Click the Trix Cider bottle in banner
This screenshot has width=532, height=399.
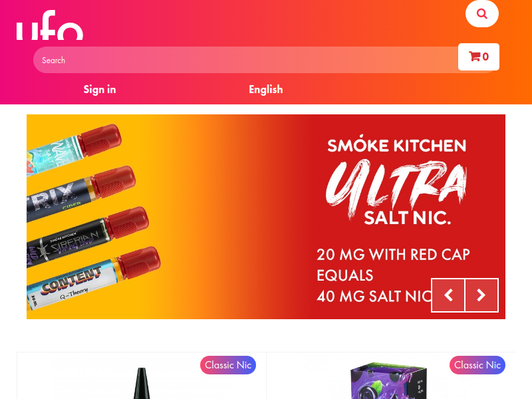coord(80,194)
